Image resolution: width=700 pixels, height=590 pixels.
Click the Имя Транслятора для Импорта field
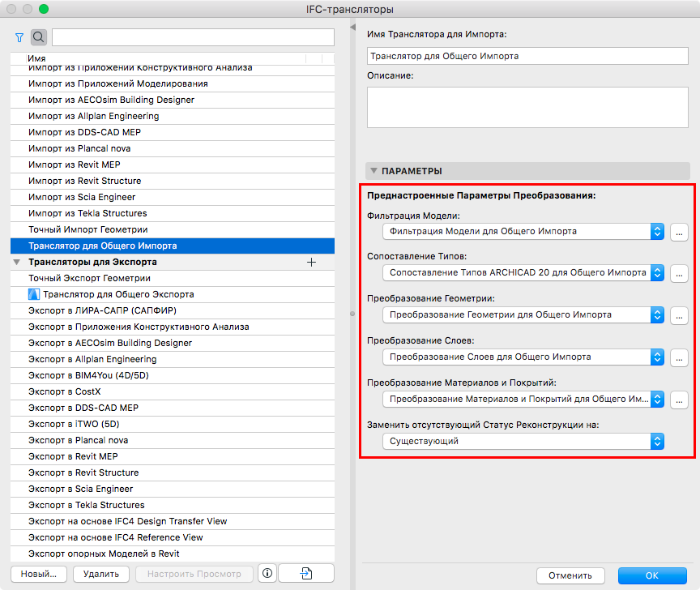pyautogui.click(x=527, y=56)
